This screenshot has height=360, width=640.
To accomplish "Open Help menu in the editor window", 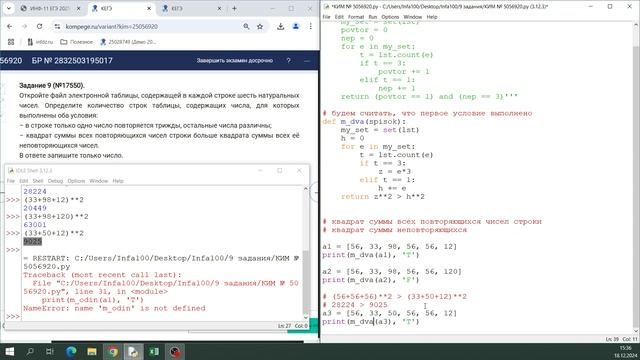I will pos(432,17).
